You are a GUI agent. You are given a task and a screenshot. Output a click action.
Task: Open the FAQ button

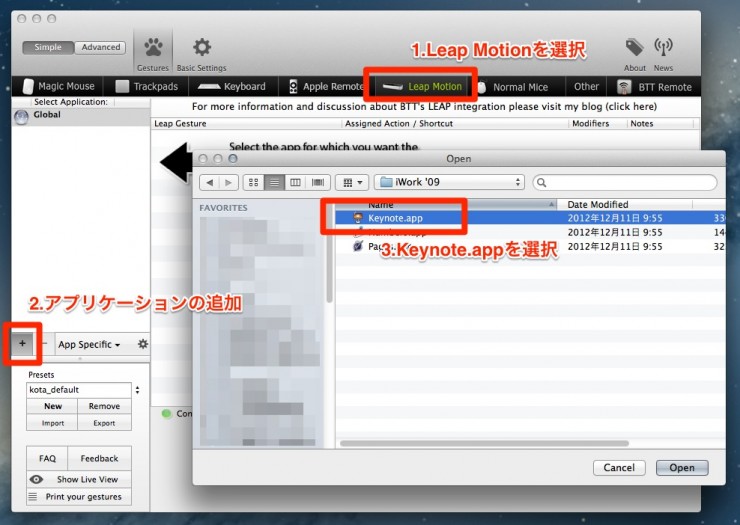click(47, 458)
